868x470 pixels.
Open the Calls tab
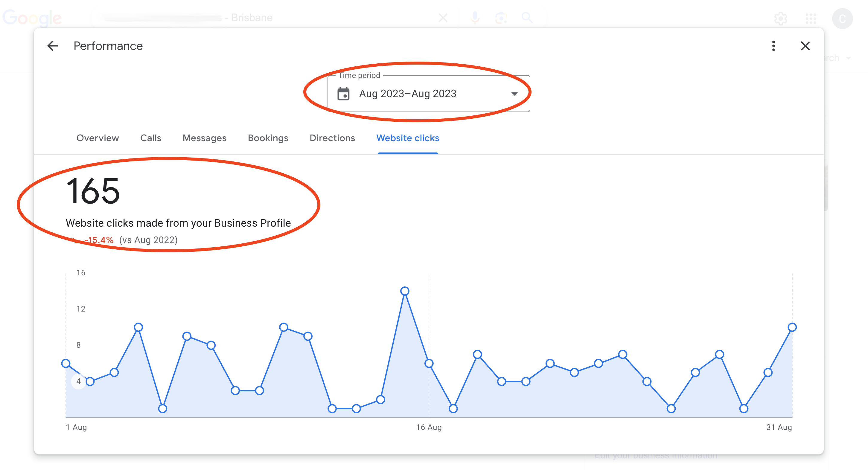[x=150, y=138]
